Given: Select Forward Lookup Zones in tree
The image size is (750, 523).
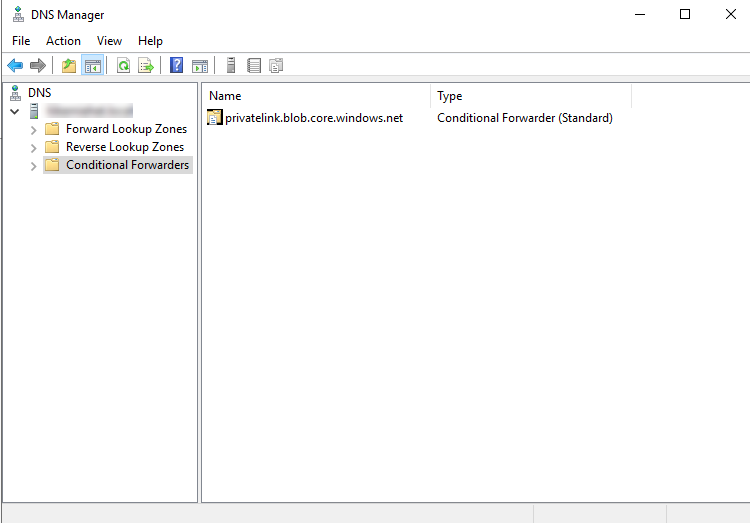Looking at the screenshot, I should coord(126,129).
